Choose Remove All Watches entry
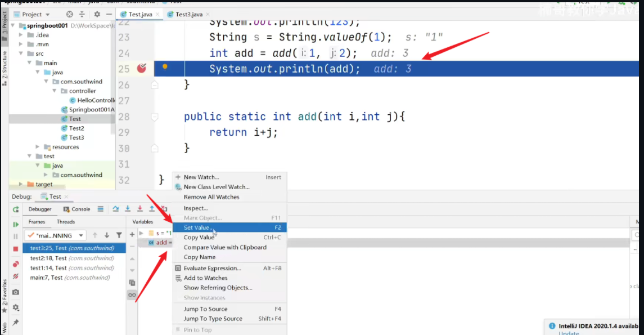644x335 pixels. click(x=229, y=197)
